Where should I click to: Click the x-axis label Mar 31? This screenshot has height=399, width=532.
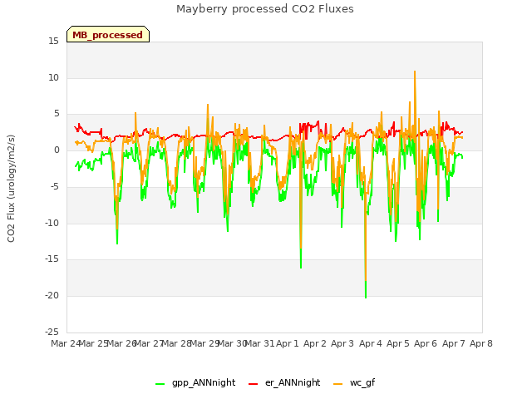pyautogui.click(x=260, y=343)
